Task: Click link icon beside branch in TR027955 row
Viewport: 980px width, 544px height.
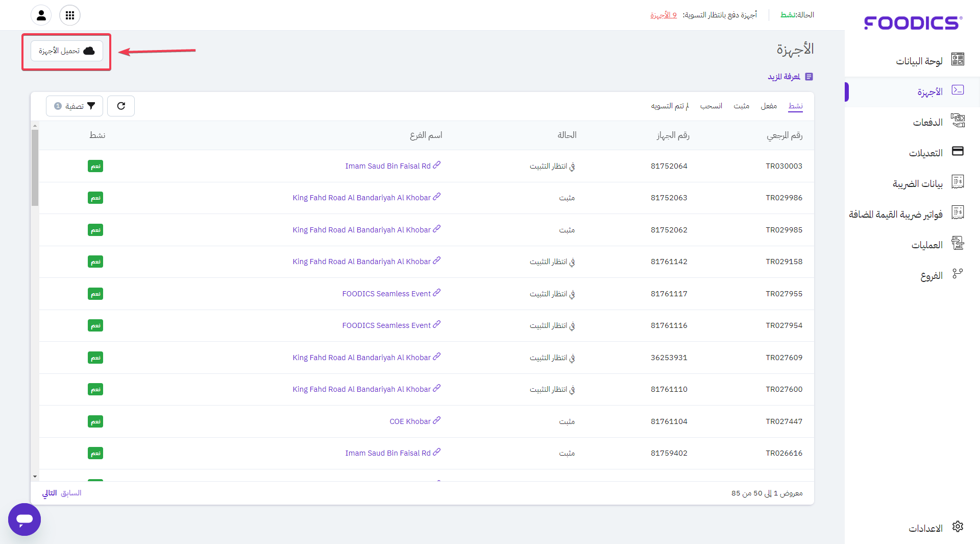Action: (437, 293)
